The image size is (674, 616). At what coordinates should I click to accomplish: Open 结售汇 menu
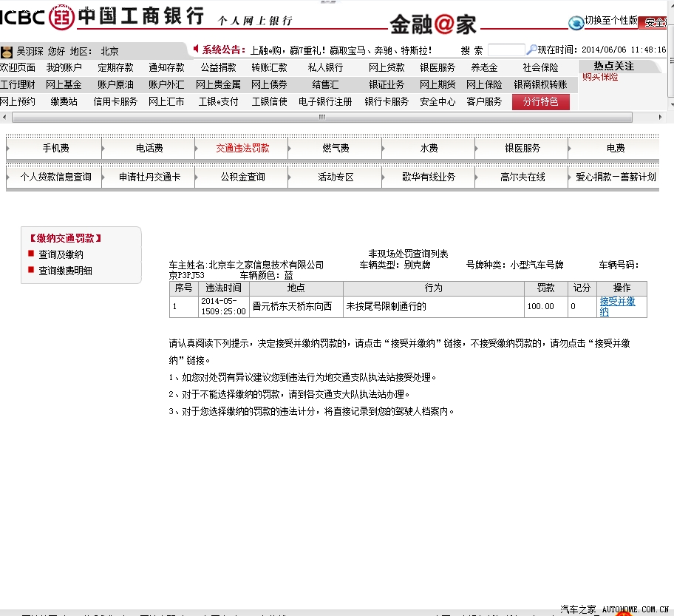click(x=325, y=85)
